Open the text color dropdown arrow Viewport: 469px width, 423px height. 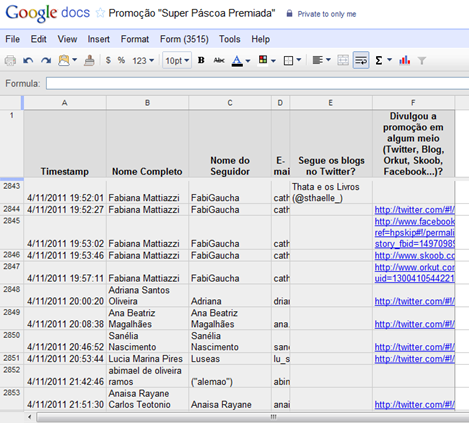click(248, 61)
